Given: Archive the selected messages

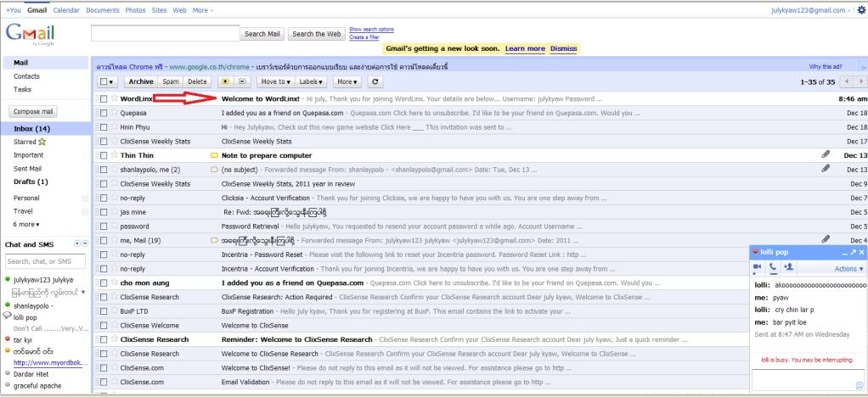Looking at the screenshot, I should (141, 81).
